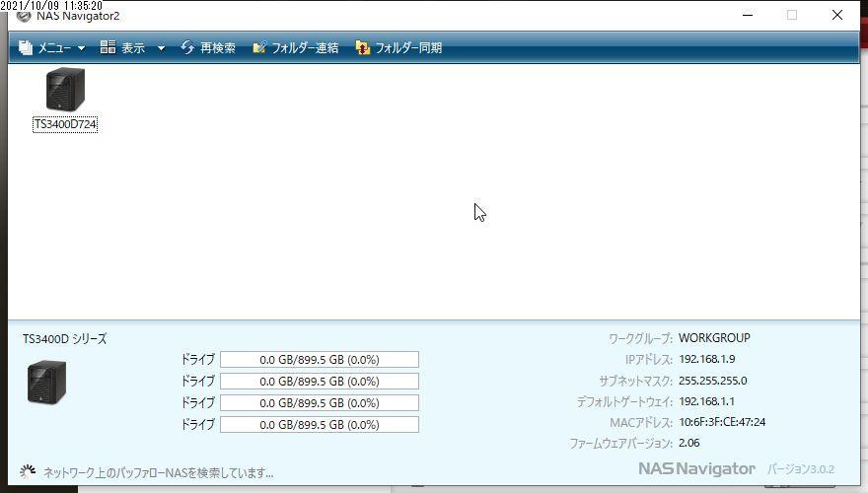
Task: Click the second ドライブ usage bar
Action: point(320,382)
